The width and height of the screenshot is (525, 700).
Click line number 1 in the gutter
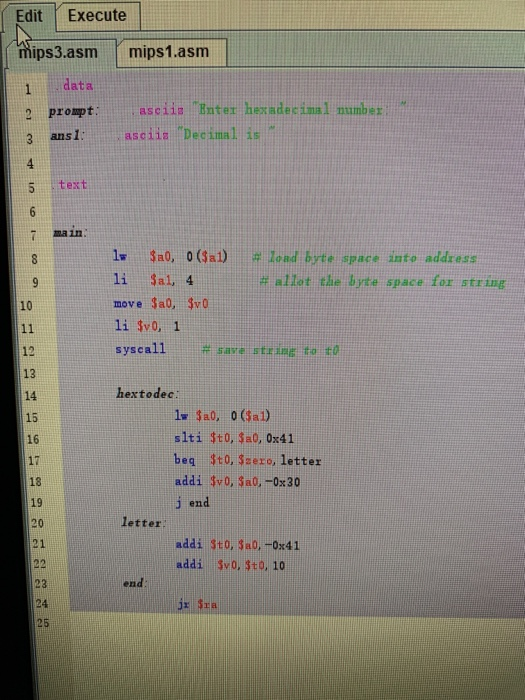pos(28,89)
